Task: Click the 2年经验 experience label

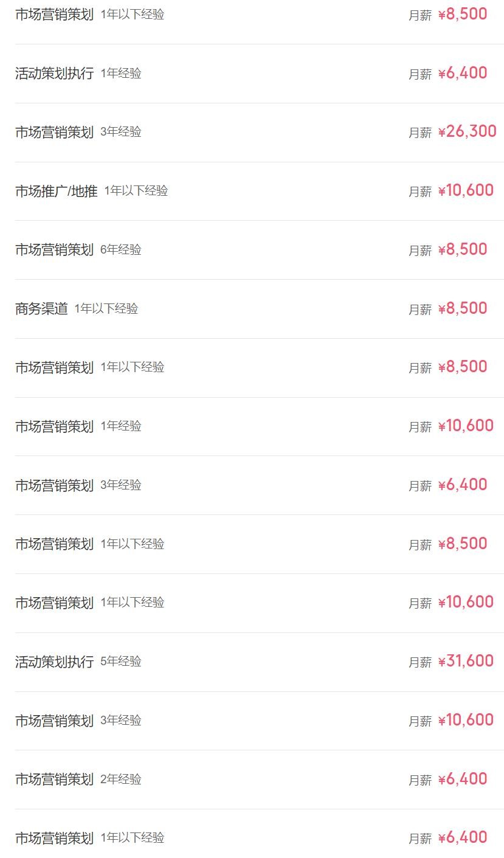Action: click(120, 780)
